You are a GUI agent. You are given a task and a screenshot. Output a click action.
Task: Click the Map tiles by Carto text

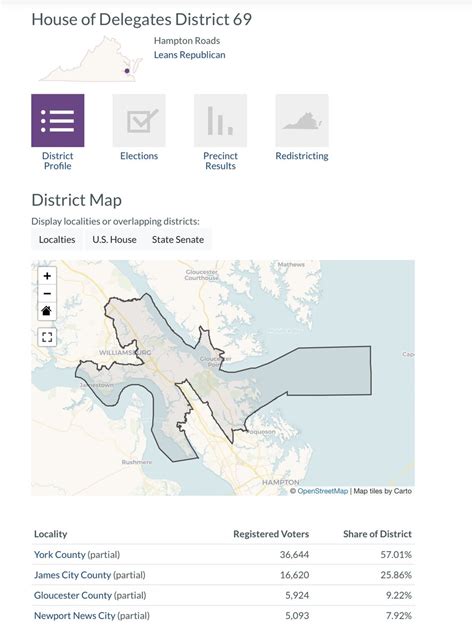383,491
